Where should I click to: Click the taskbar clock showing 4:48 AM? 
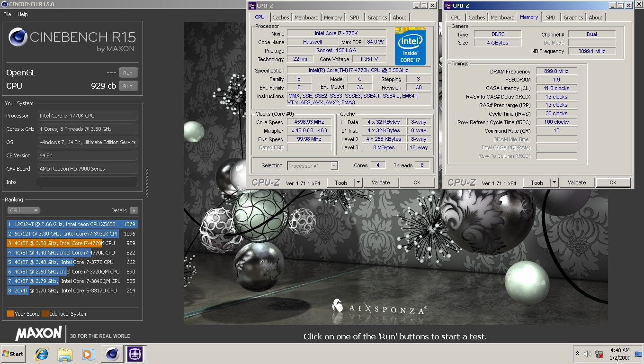[x=620, y=354]
